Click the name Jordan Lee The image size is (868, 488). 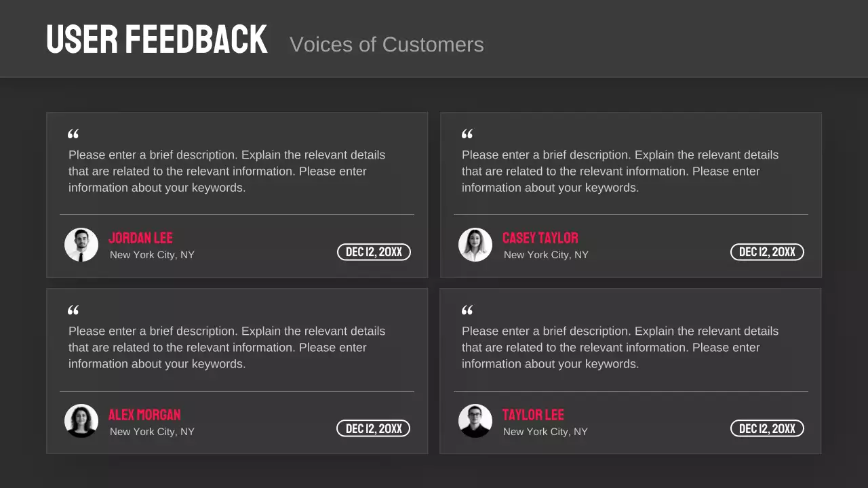pos(141,238)
